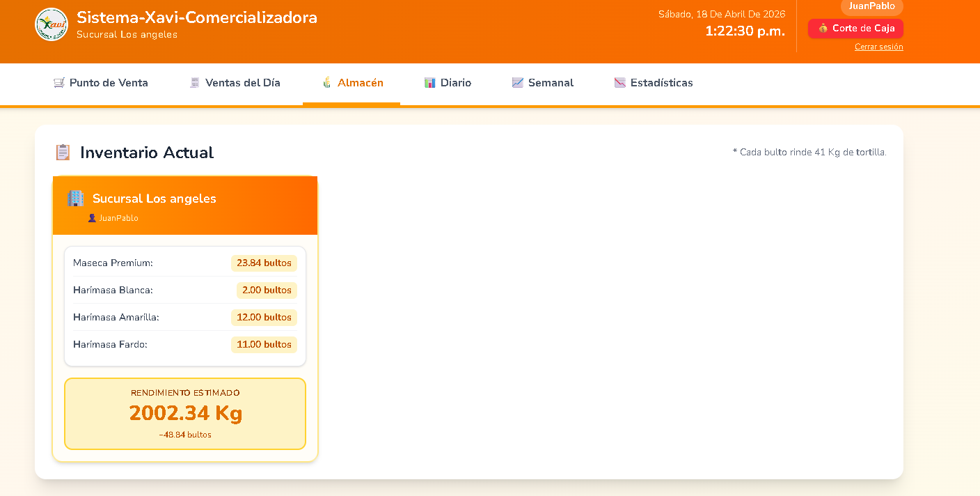980x496 pixels.
Task: Click the Cerrar sesión link
Action: click(x=878, y=47)
